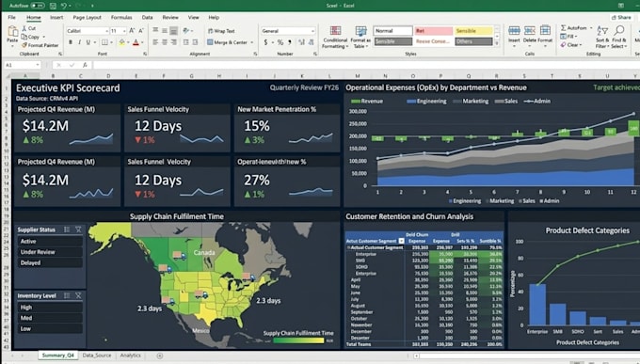
Task: Toggle Wrap Text
Action: click(221, 31)
